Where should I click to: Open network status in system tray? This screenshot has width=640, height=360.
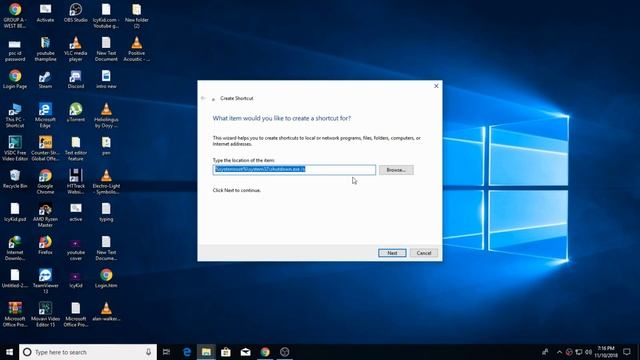[579, 352]
